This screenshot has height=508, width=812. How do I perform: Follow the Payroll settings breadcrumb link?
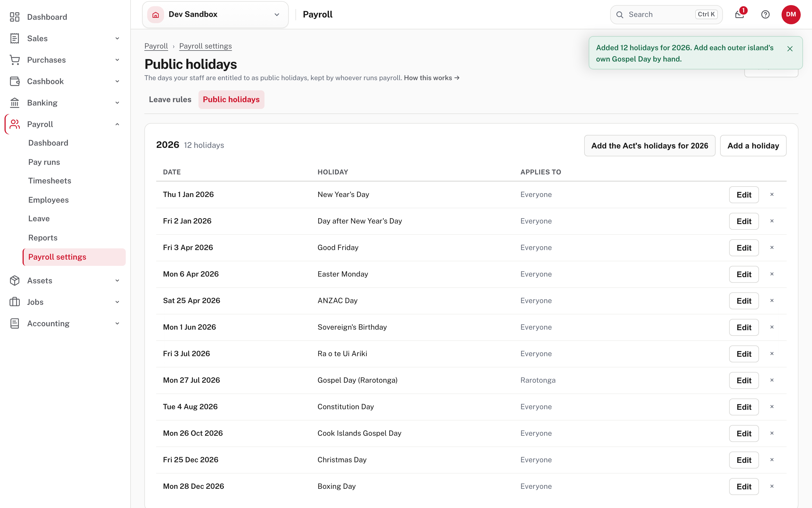205,46
